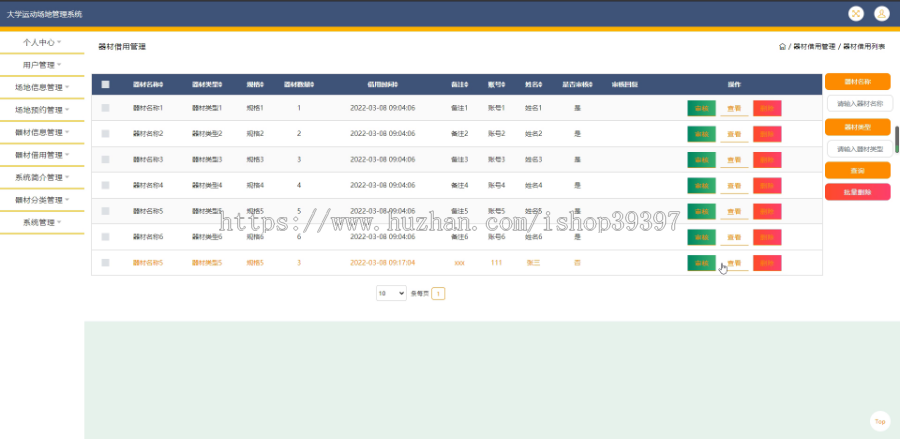View details of row 器材名称2
900x439 pixels.
pyautogui.click(x=734, y=134)
